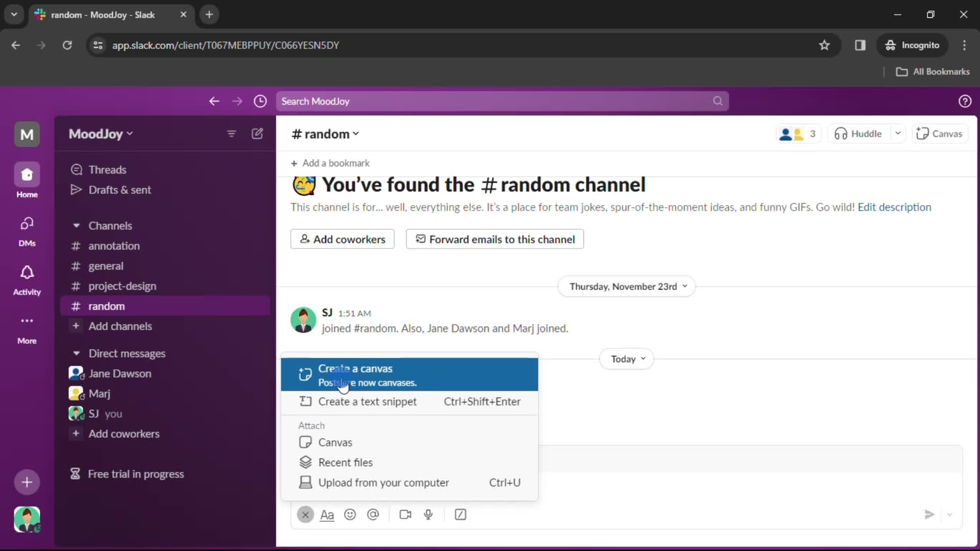This screenshot has height=551, width=980.
Task: Open the More options in sidebar
Action: tap(27, 329)
